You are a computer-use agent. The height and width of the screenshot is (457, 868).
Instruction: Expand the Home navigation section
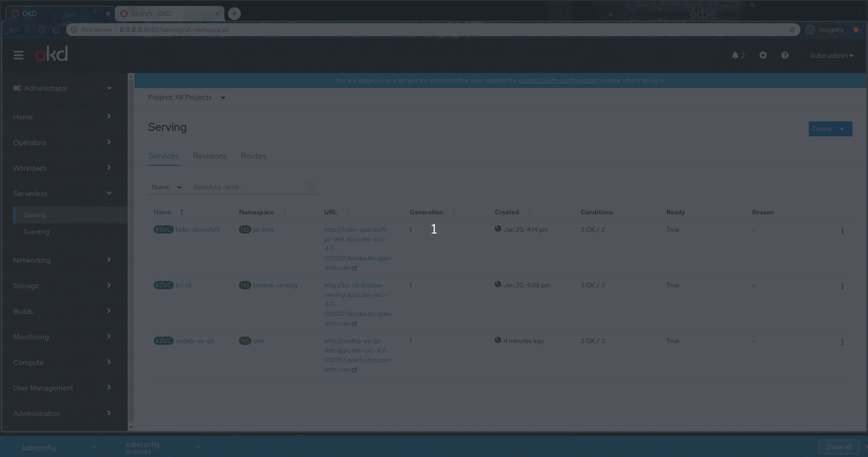(63, 117)
